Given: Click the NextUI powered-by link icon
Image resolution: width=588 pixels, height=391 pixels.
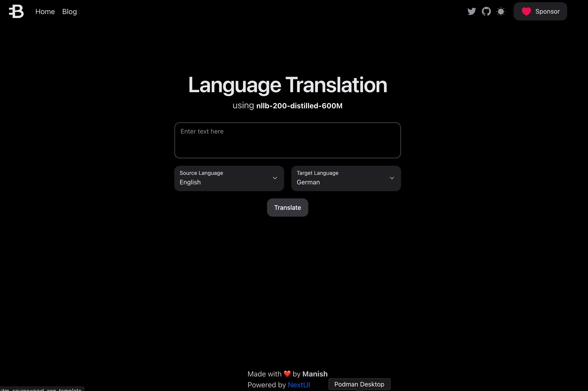Looking at the screenshot, I should tap(299, 384).
